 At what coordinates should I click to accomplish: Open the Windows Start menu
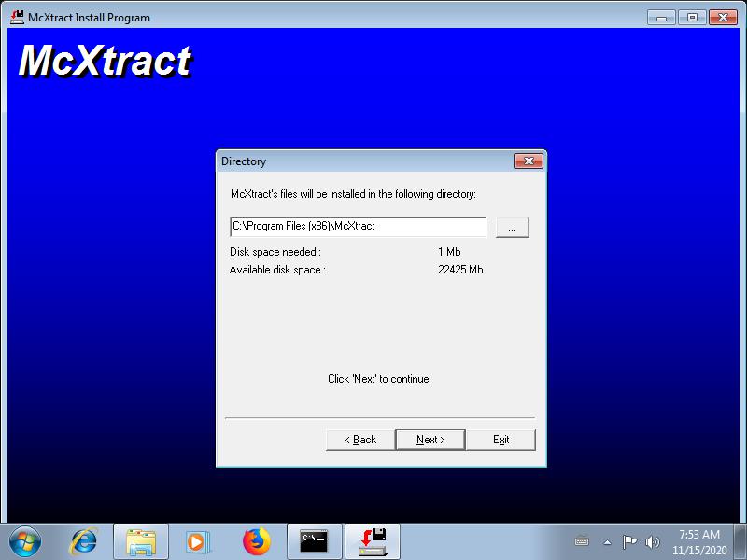pos(25,541)
